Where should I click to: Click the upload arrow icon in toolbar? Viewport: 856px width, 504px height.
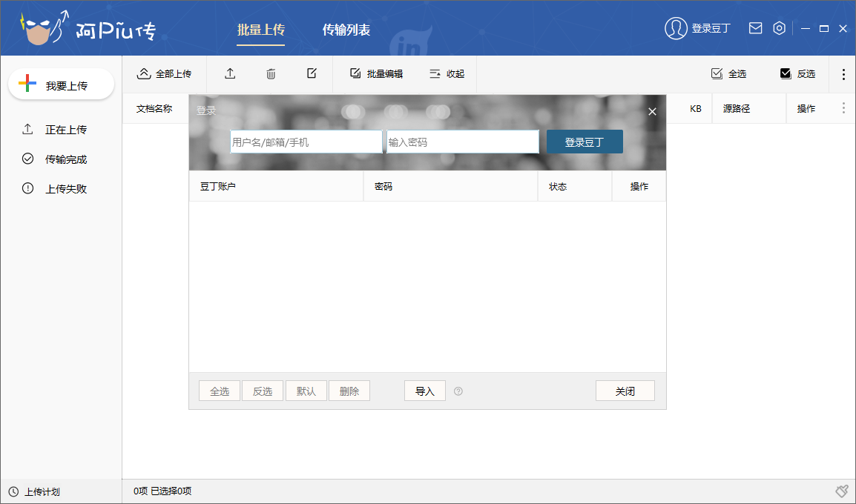point(231,73)
